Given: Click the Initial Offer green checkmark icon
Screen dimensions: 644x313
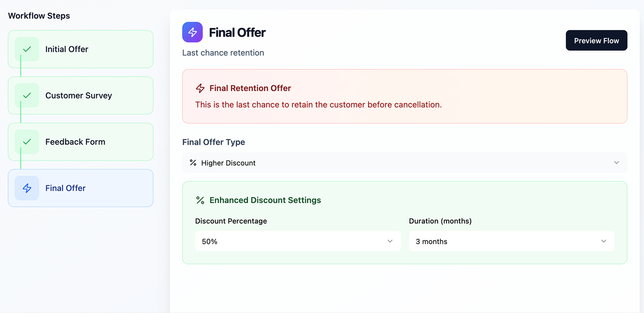Looking at the screenshot, I should (27, 49).
